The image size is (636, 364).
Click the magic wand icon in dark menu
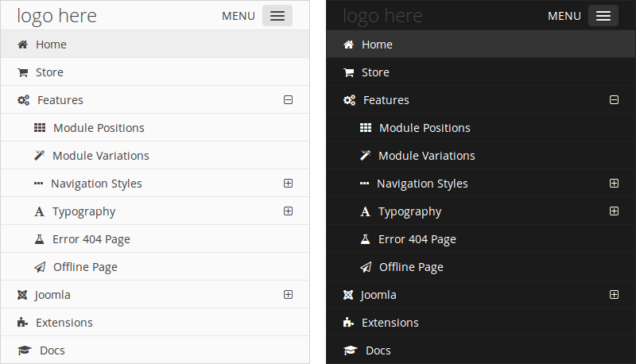point(366,156)
